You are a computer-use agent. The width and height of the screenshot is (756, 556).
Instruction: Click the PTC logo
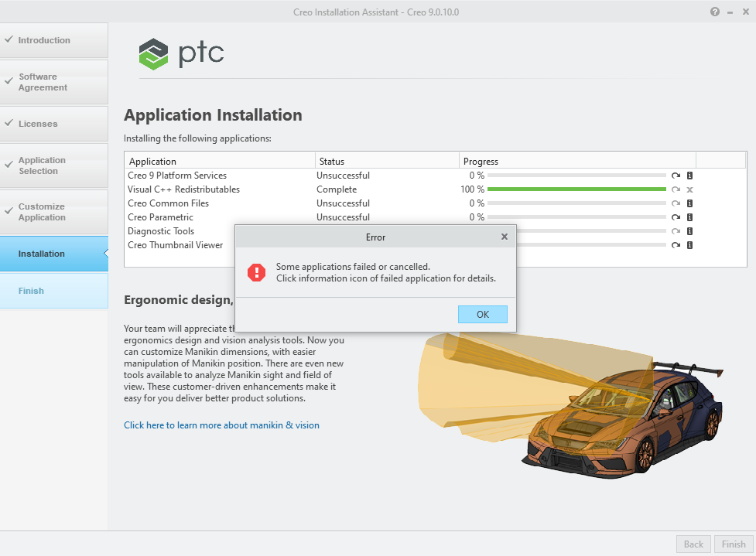tap(181, 54)
